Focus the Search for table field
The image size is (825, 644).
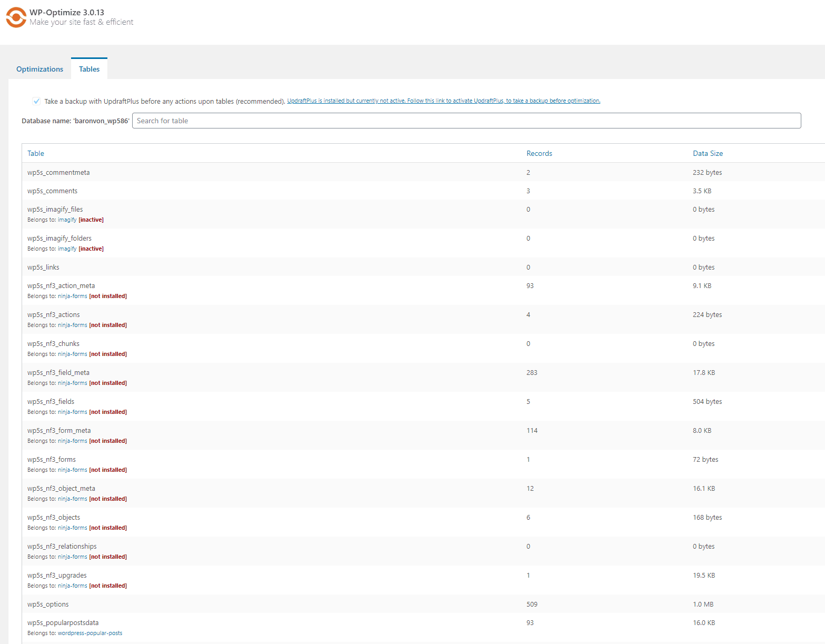pyautogui.click(x=466, y=121)
